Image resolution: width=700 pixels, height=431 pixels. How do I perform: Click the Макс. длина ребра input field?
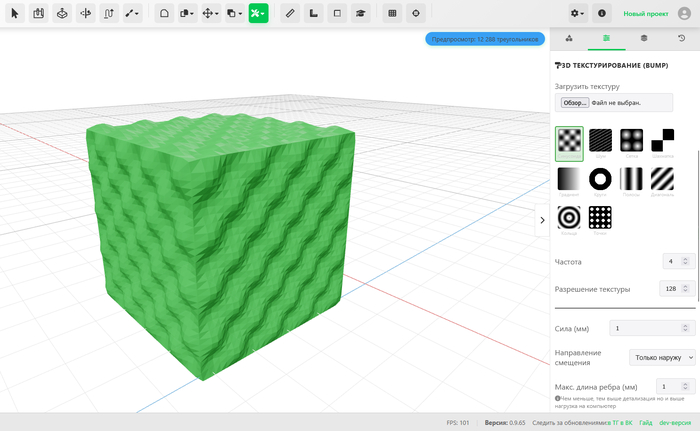[x=675, y=386]
